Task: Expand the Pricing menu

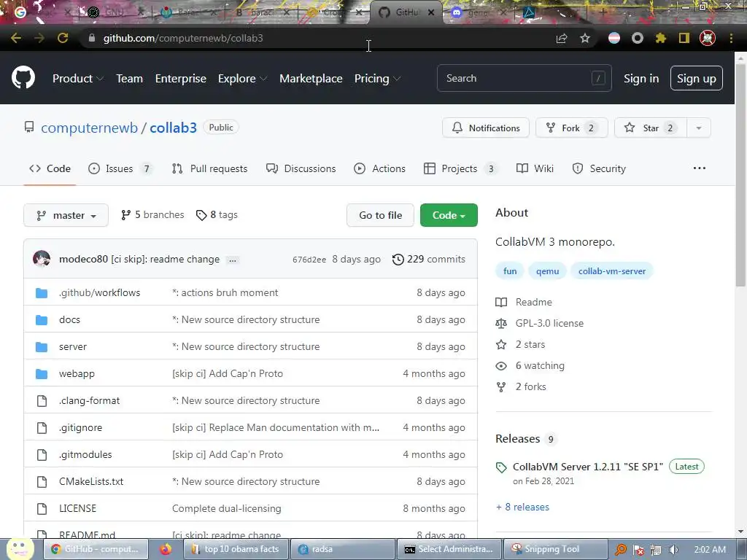Action: point(377,79)
